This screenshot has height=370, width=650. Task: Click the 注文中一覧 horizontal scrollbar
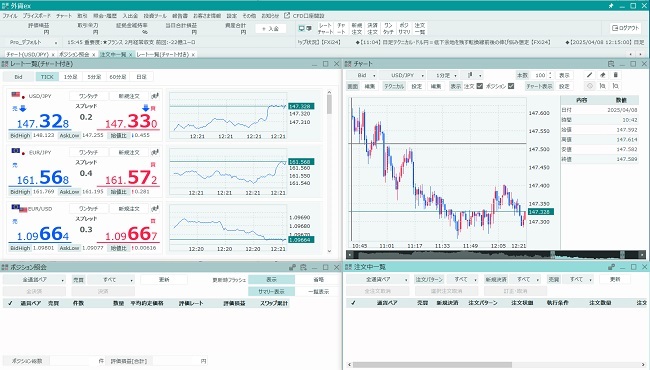[x=496, y=365]
